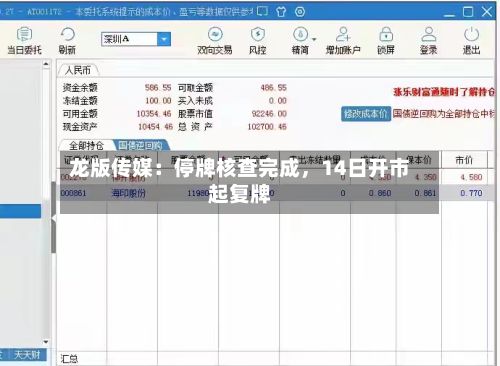Screen dimensions: 500x366
Task: Click market price value 4.580
Action: 471,177
